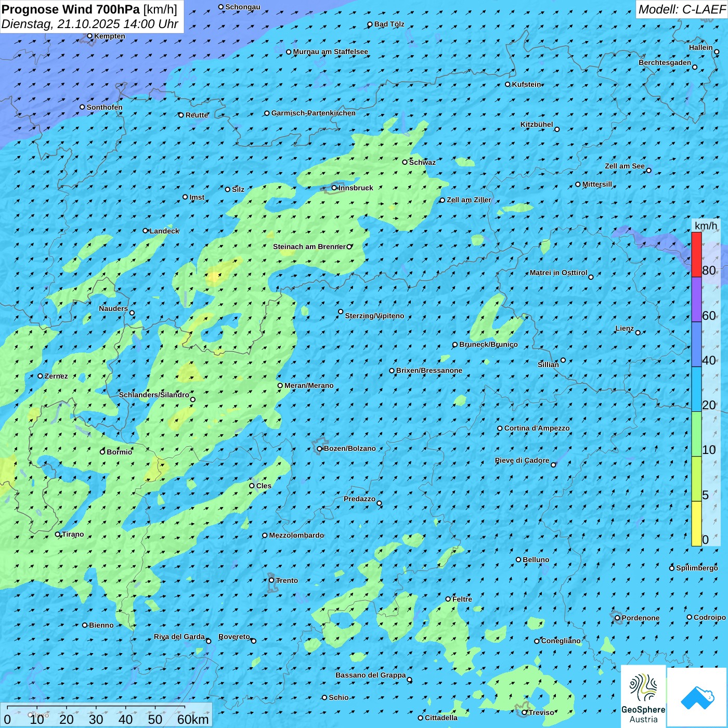Click the Hallein city marker
The height and width of the screenshot is (728, 728).
point(717,52)
